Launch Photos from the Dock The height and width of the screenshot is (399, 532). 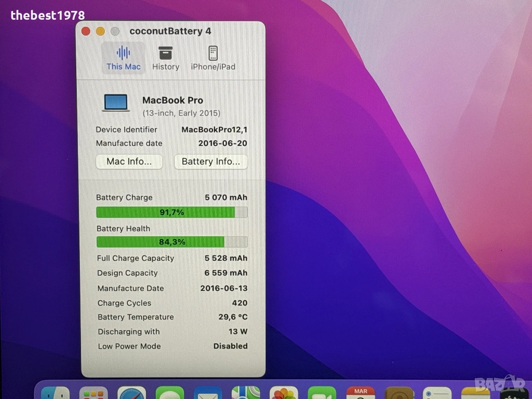pos(284,393)
